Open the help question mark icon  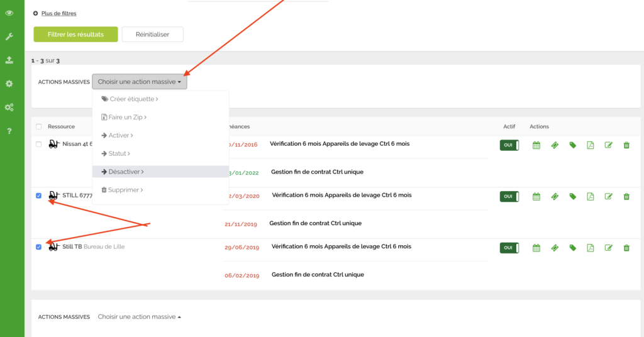[9, 131]
